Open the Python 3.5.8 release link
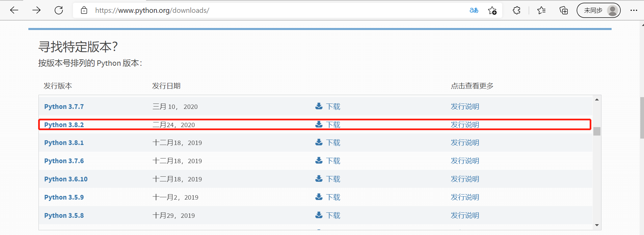 pyautogui.click(x=64, y=215)
